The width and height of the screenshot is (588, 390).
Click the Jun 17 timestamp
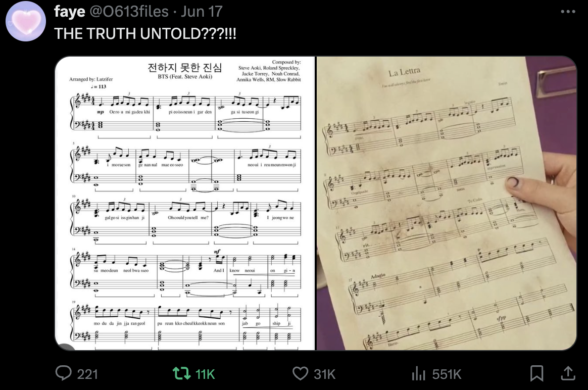[202, 11]
